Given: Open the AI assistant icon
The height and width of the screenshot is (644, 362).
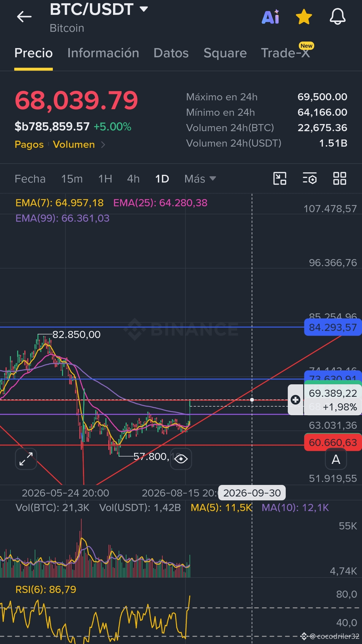Looking at the screenshot, I should coord(271,17).
